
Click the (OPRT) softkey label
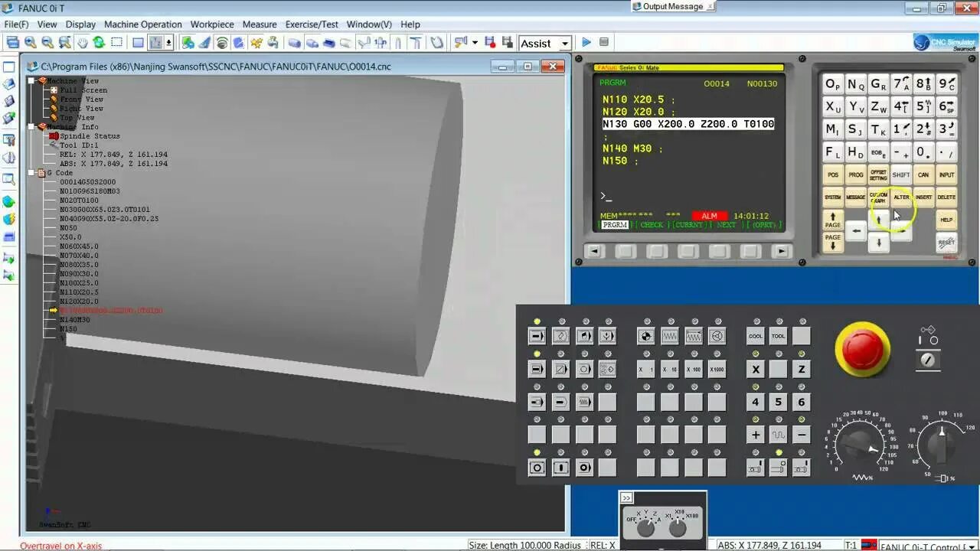pyautogui.click(x=764, y=225)
